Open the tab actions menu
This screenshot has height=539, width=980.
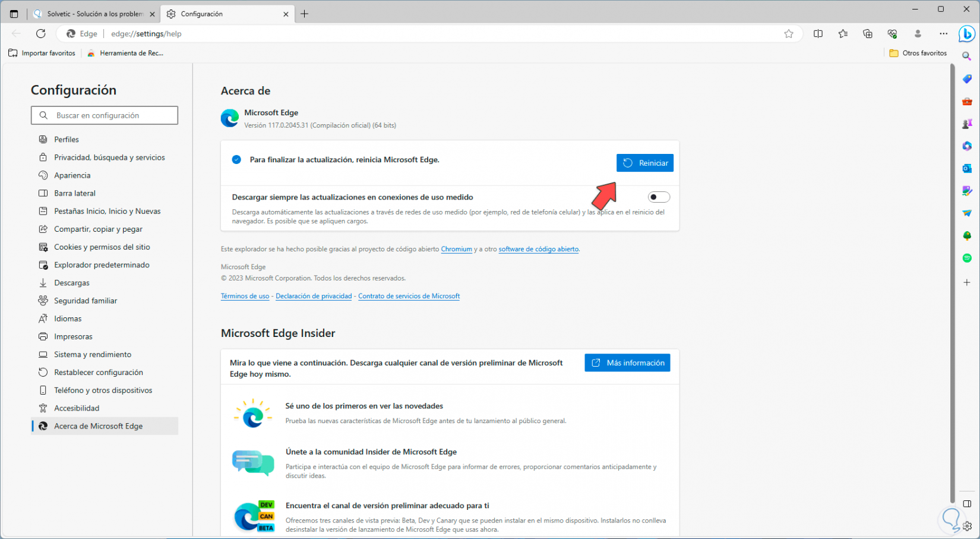point(14,14)
